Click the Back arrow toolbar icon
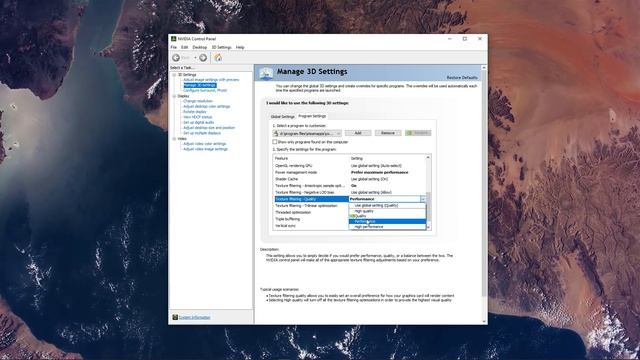640x360 pixels. (x=176, y=58)
